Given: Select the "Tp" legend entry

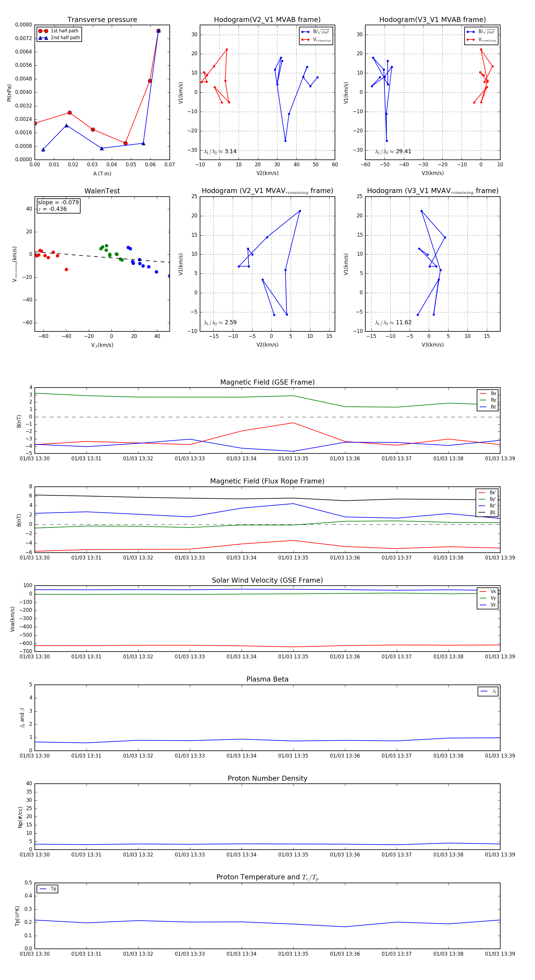Looking at the screenshot, I should (x=48, y=889).
